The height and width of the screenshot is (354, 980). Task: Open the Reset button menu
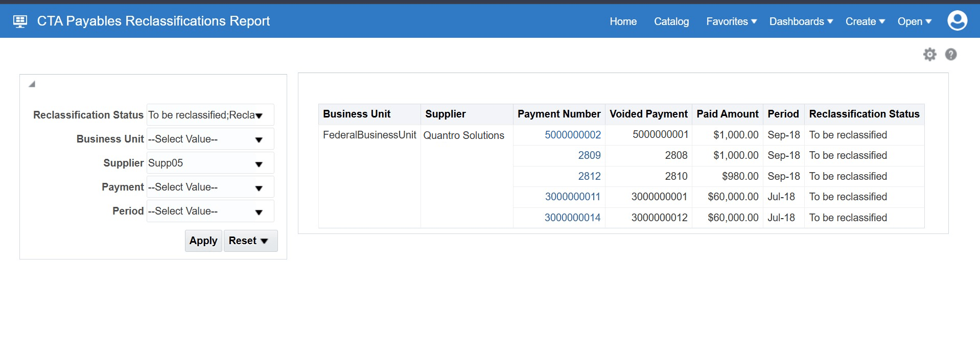(x=250, y=241)
